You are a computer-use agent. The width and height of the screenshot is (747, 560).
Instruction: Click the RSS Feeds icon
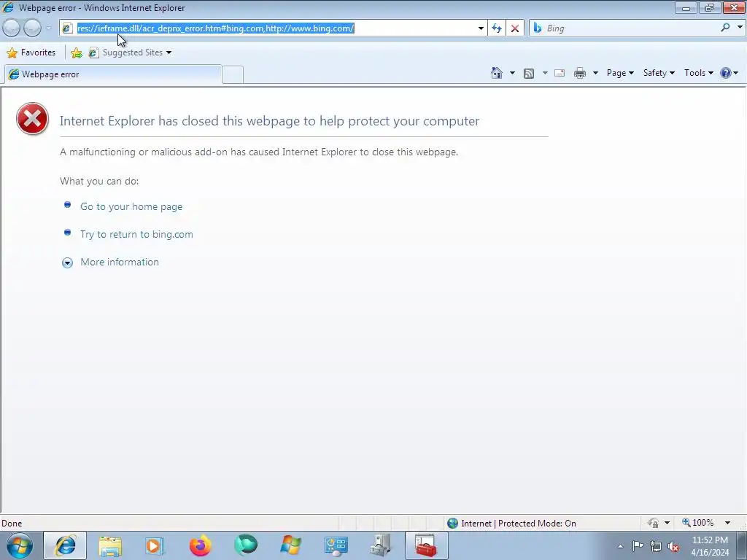(x=529, y=73)
